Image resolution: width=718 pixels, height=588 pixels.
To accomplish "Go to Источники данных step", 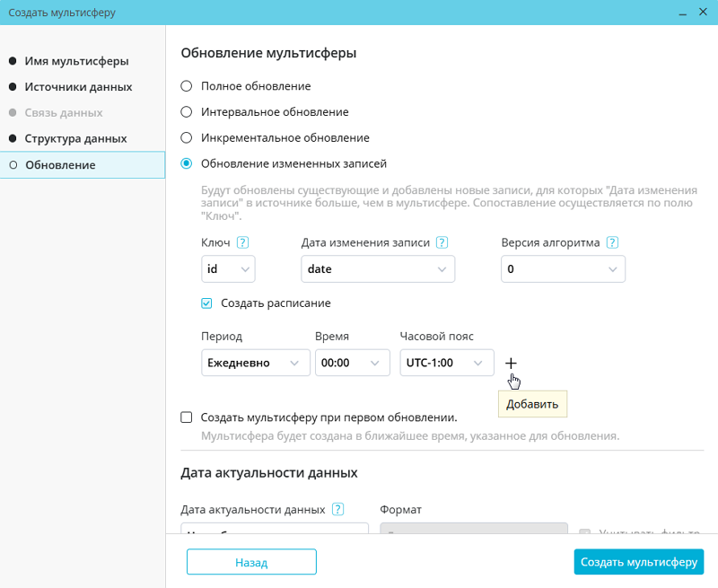I will click(78, 87).
